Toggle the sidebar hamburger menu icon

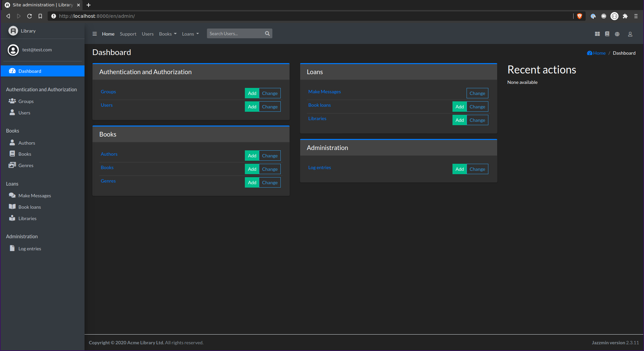pyautogui.click(x=95, y=34)
